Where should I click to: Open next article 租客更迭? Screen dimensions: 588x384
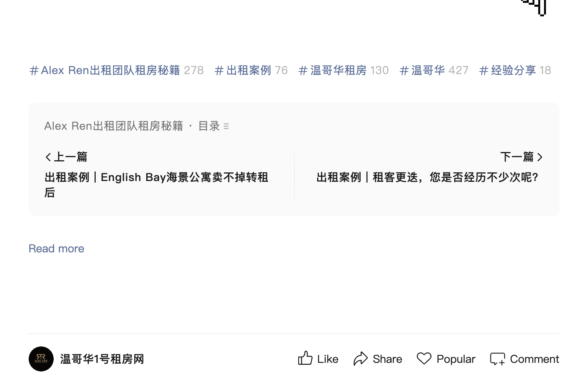tap(427, 177)
